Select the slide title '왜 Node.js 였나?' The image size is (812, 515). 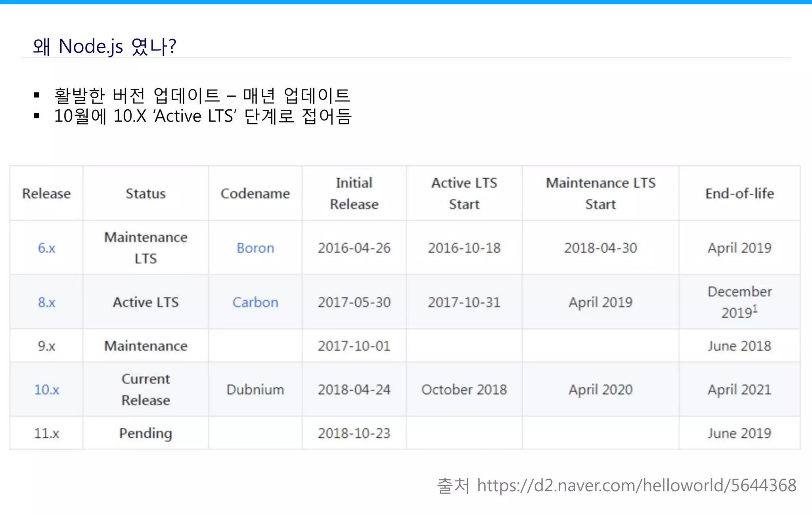[x=105, y=46]
